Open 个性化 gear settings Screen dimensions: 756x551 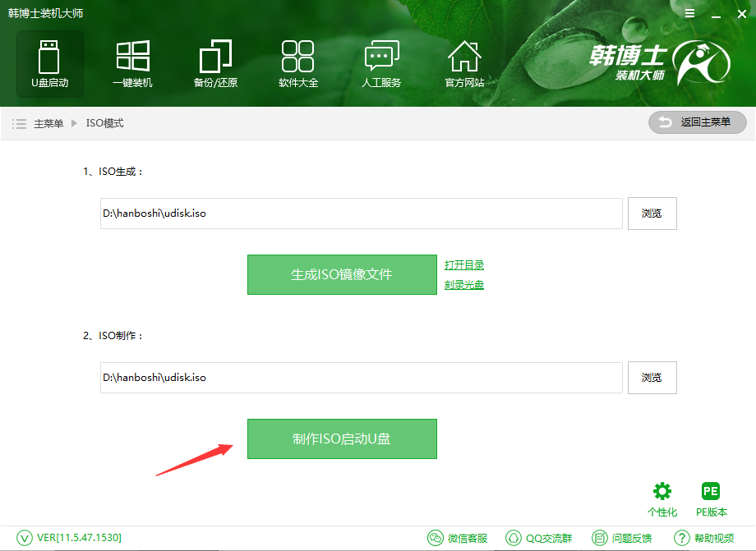click(x=661, y=499)
